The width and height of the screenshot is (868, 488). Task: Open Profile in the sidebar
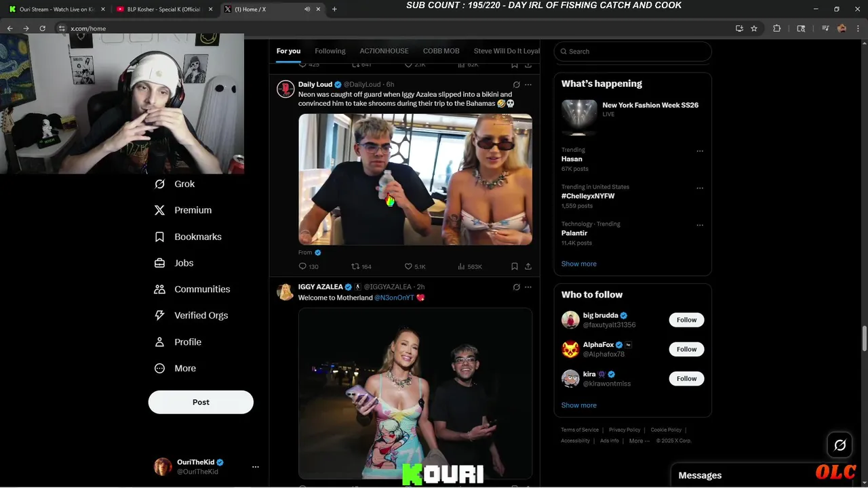click(x=178, y=342)
